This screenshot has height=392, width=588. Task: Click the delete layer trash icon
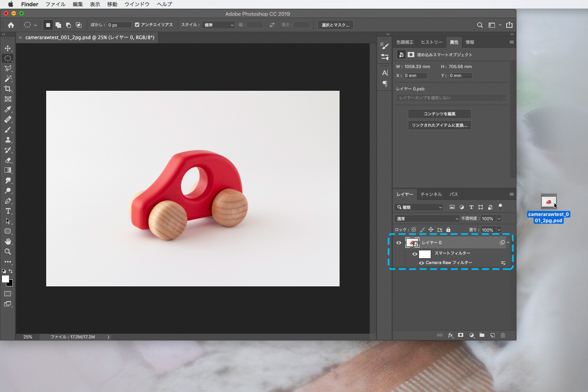503,335
